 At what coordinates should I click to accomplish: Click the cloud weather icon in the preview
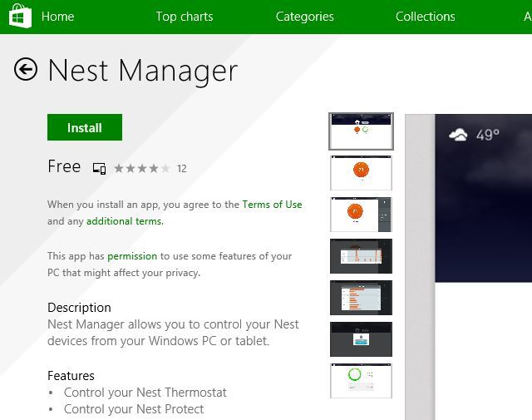tap(458, 135)
